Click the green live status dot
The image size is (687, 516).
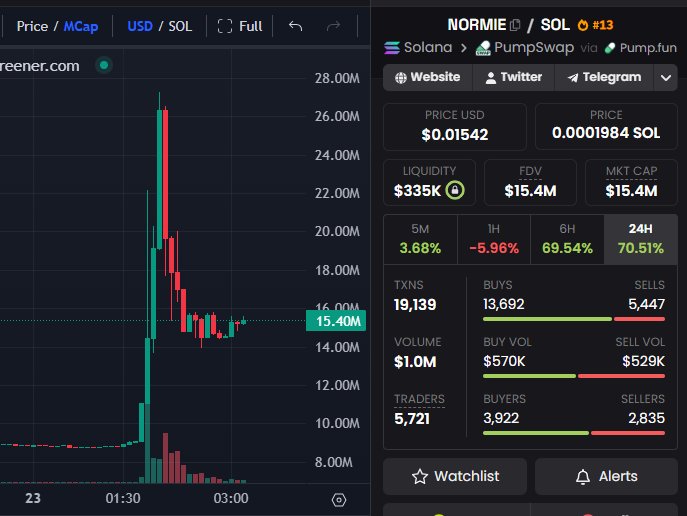[104, 65]
